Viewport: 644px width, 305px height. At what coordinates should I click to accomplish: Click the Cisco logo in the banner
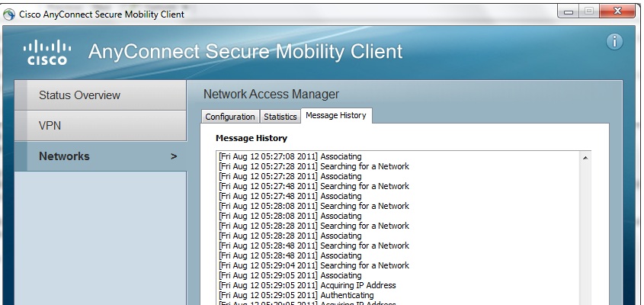tap(46, 52)
